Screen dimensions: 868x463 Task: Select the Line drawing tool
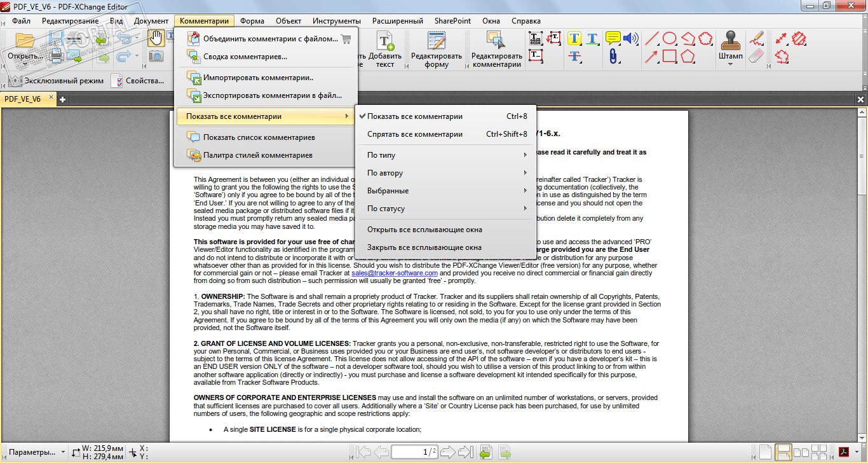651,39
